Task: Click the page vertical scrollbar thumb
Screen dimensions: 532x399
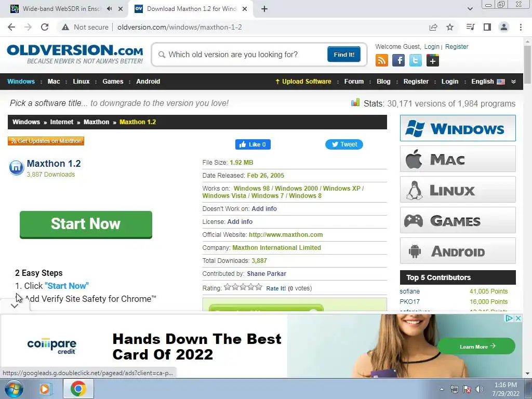Action: (527, 64)
